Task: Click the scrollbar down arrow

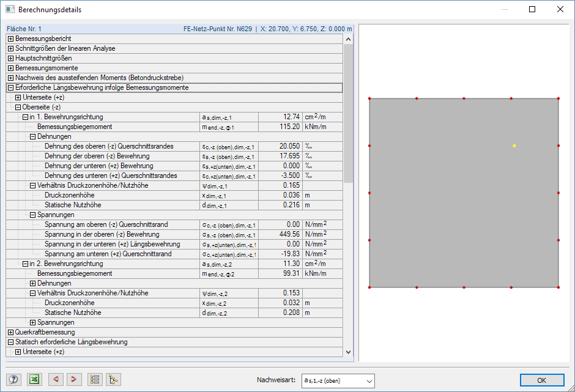Action: 349,352
